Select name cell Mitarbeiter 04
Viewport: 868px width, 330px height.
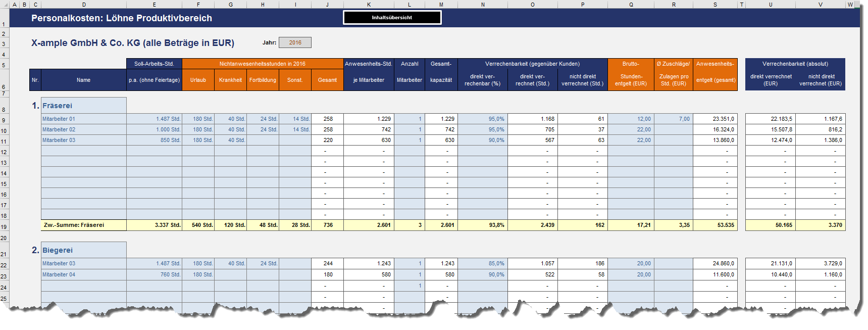point(83,274)
